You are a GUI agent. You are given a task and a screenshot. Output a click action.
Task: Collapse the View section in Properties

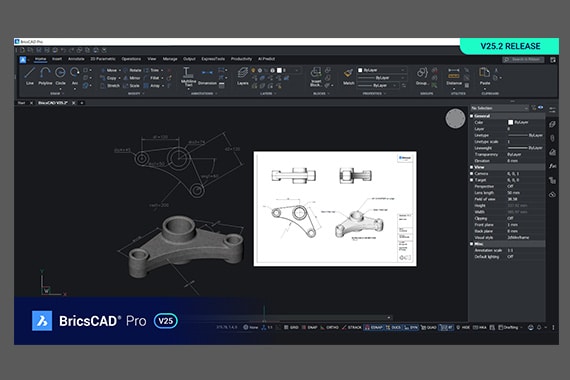(x=471, y=167)
